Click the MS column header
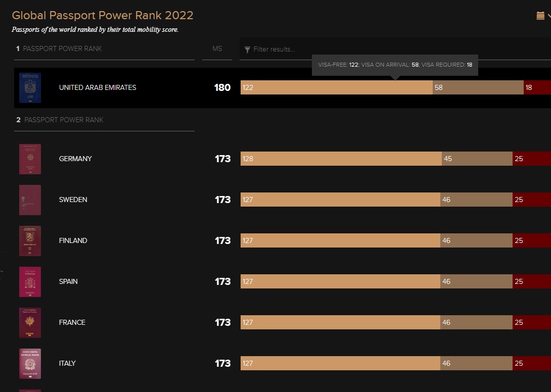Screen dimensions: 551x392 [217, 49]
